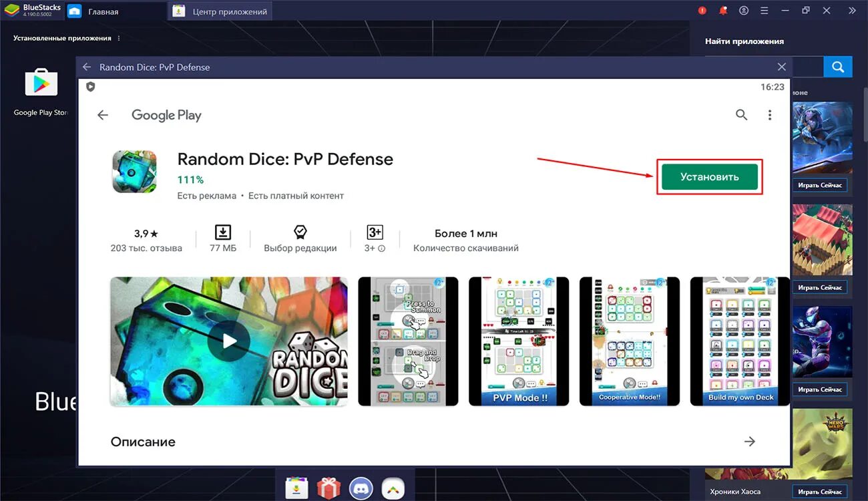Click the 77 МБ download size icon
Viewport: 868px width, 501px height.
223,232
